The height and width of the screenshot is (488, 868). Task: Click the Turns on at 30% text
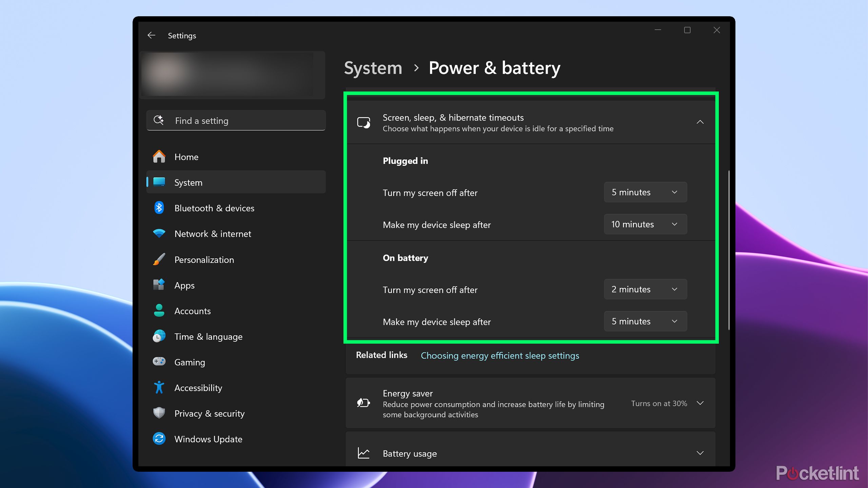pyautogui.click(x=659, y=403)
